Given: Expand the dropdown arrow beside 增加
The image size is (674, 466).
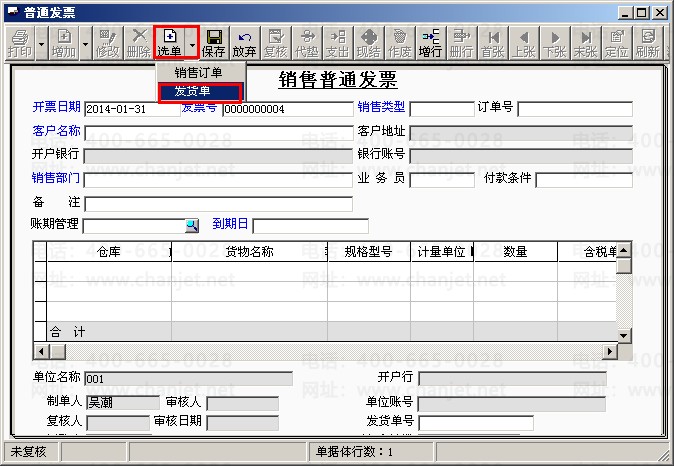Looking at the screenshot, I should tap(86, 43).
